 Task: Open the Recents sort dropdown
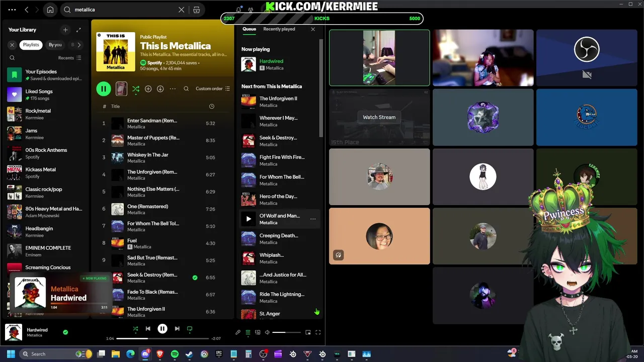click(x=69, y=58)
